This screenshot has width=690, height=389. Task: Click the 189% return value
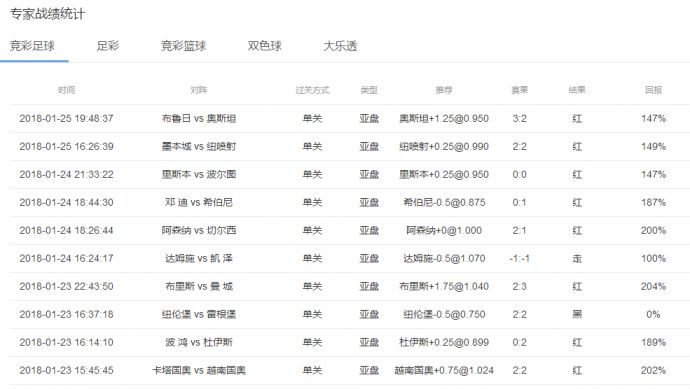(653, 342)
